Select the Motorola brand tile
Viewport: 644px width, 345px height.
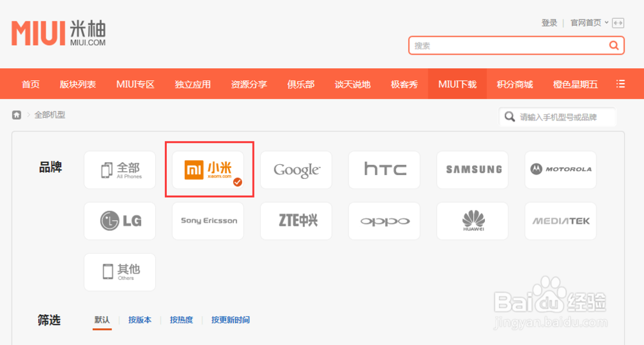pos(560,170)
